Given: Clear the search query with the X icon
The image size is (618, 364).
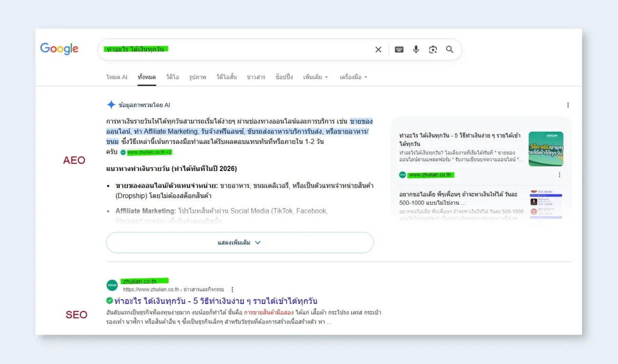Looking at the screenshot, I should [378, 49].
